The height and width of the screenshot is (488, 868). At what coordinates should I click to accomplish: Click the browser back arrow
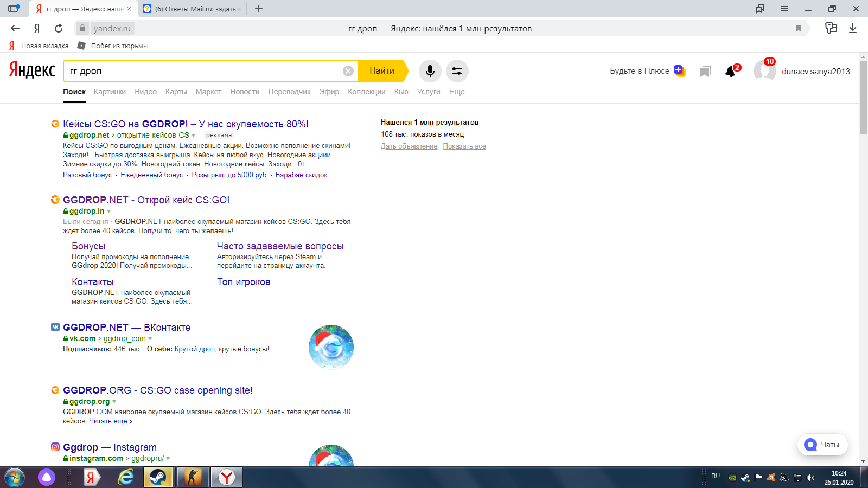[15, 28]
